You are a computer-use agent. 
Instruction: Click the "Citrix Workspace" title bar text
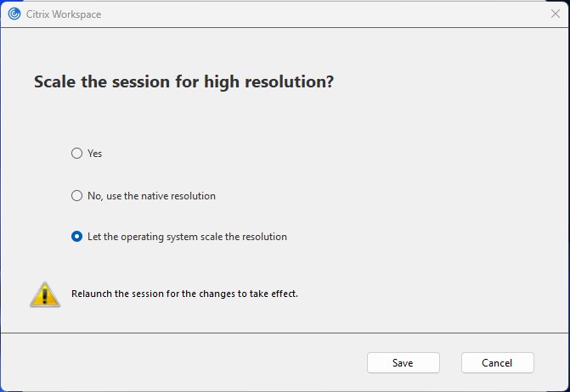pyautogui.click(x=64, y=14)
